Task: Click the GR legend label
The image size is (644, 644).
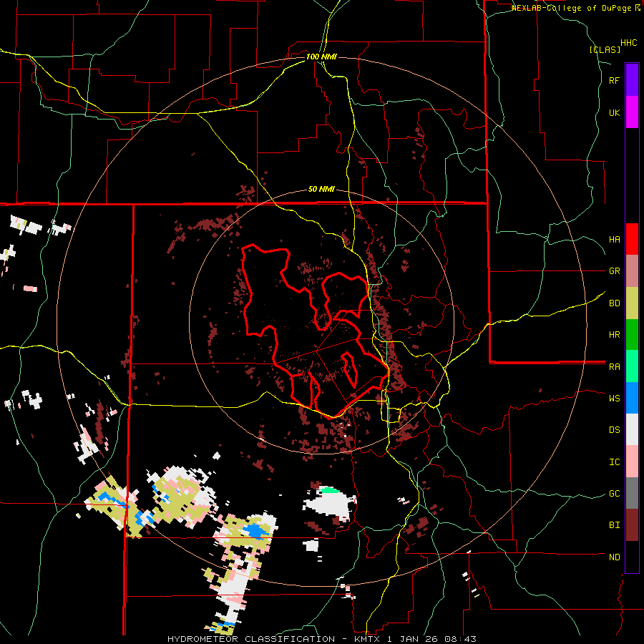Action: [x=614, y=271]
